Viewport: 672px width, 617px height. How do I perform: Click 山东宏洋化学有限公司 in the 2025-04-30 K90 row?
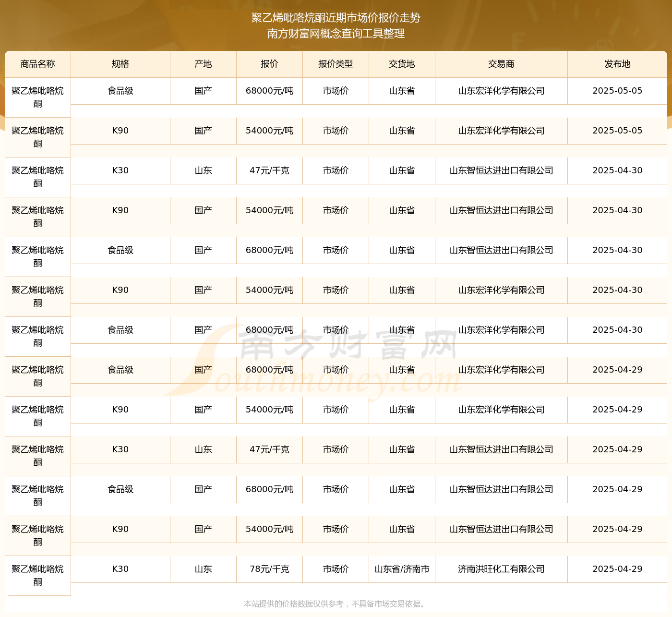[501, 290]
